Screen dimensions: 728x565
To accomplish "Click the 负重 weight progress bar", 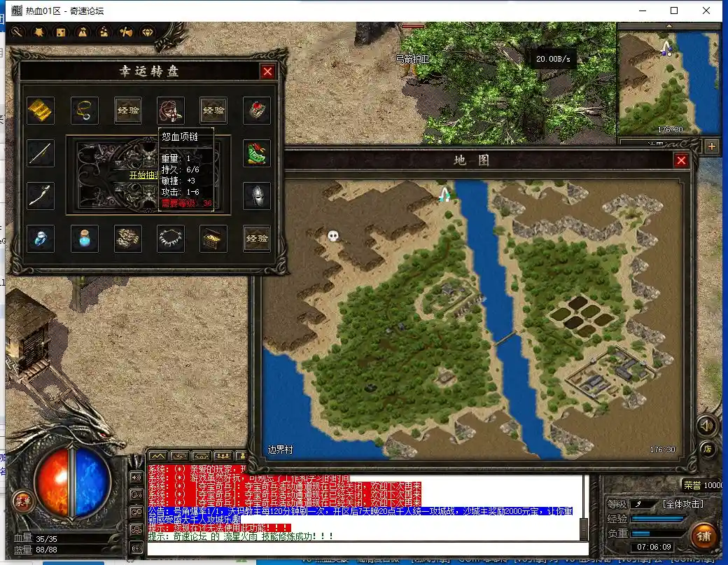I will pyautogui.click(x=659, y=533).
